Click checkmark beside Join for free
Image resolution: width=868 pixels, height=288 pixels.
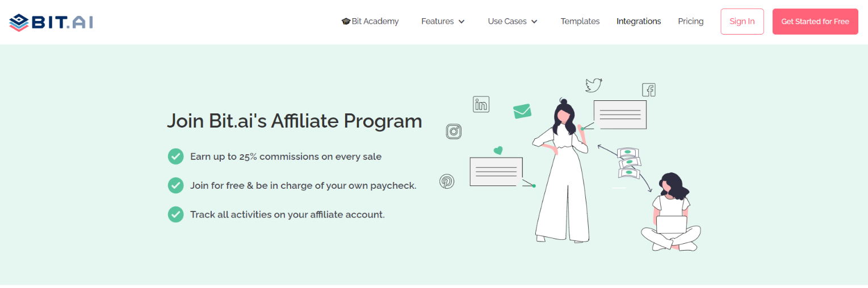click(175, 185)
